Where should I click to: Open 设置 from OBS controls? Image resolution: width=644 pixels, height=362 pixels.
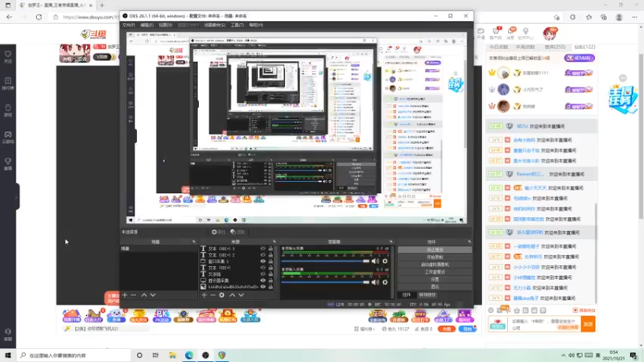click(x=435, y=279)
